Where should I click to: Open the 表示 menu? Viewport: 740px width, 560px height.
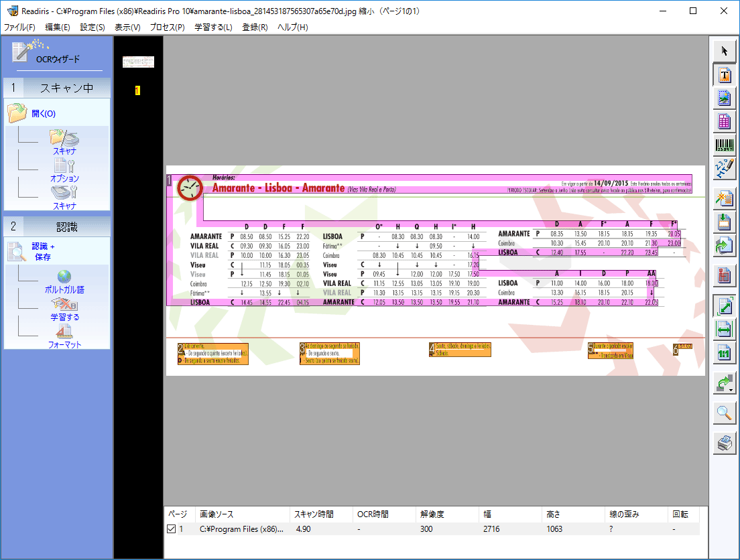click(x=127, y=27)
